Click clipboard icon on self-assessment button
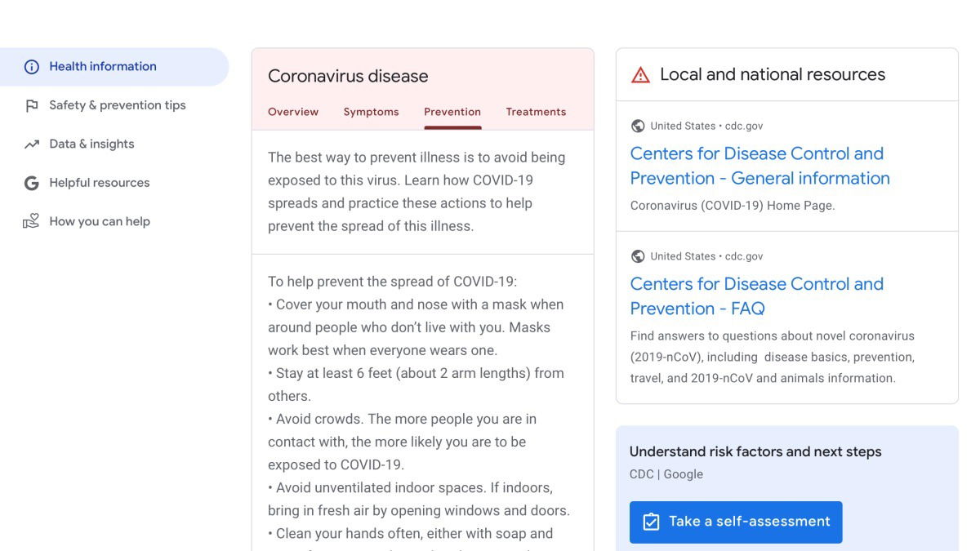Image resolution: width=980 pixels, height=551 pixels. click(651, 522)
